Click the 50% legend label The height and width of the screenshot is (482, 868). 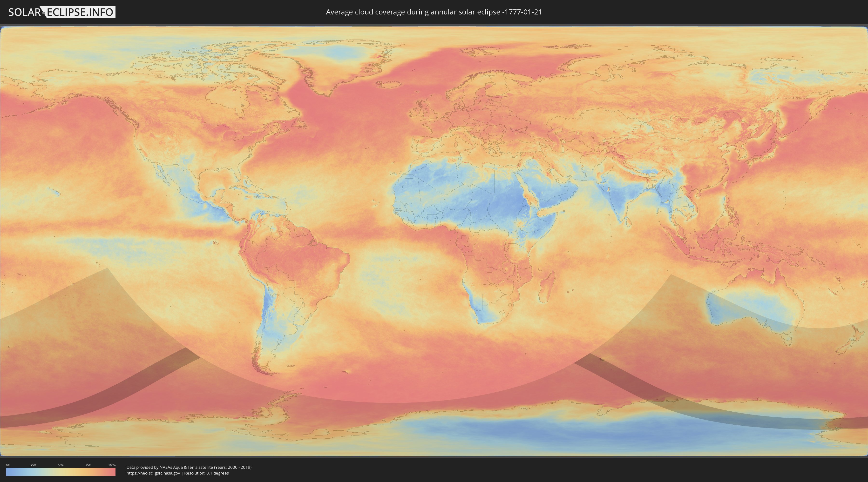61,465
